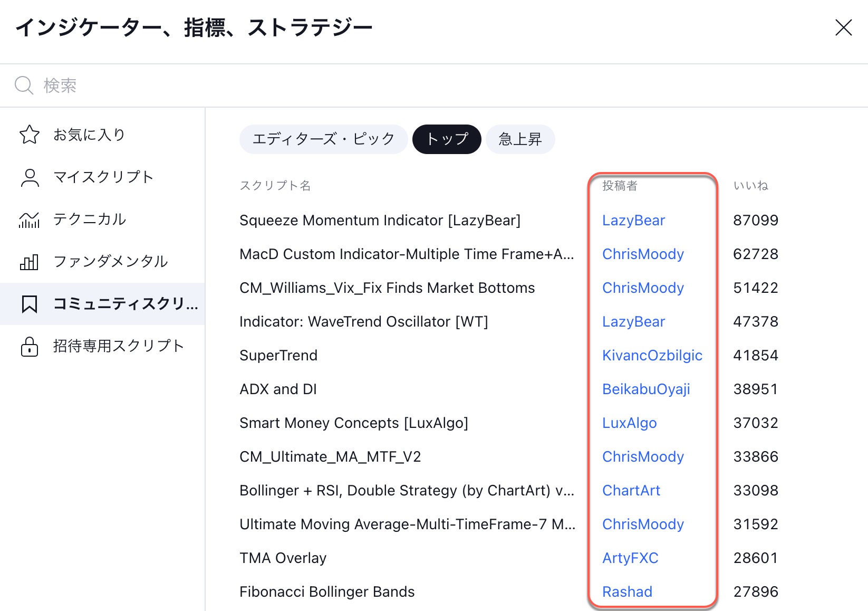Close the indicators dialog with the X icon
Image resolution: width=868 pixels, height=611 pixels.
(844, 27)
